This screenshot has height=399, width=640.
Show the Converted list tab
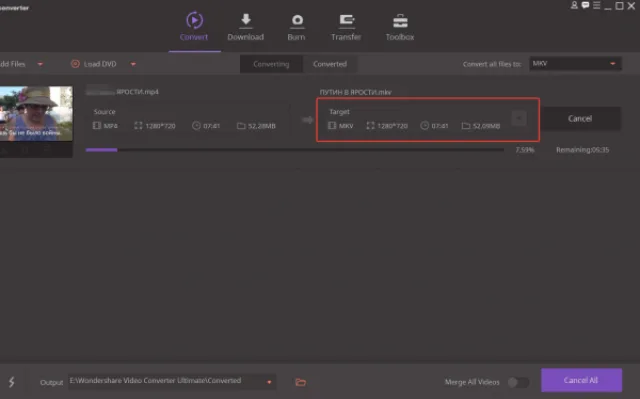click(330, 64)
